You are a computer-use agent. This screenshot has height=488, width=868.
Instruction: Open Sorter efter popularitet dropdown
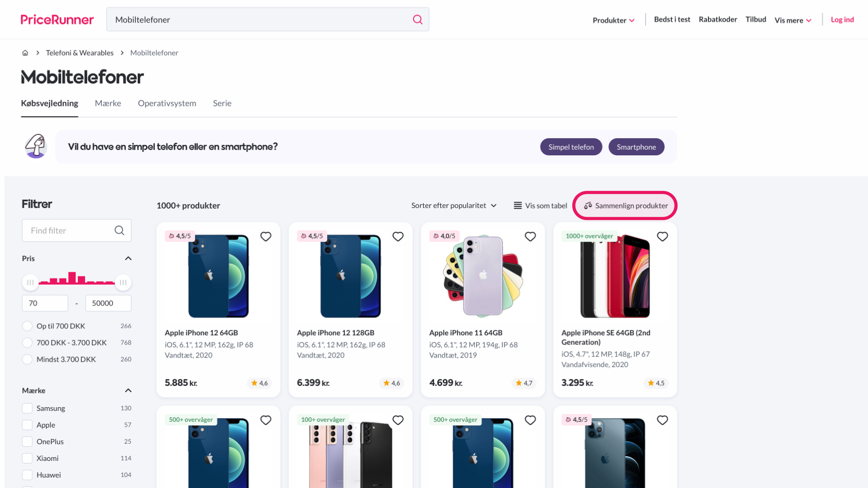454,205
